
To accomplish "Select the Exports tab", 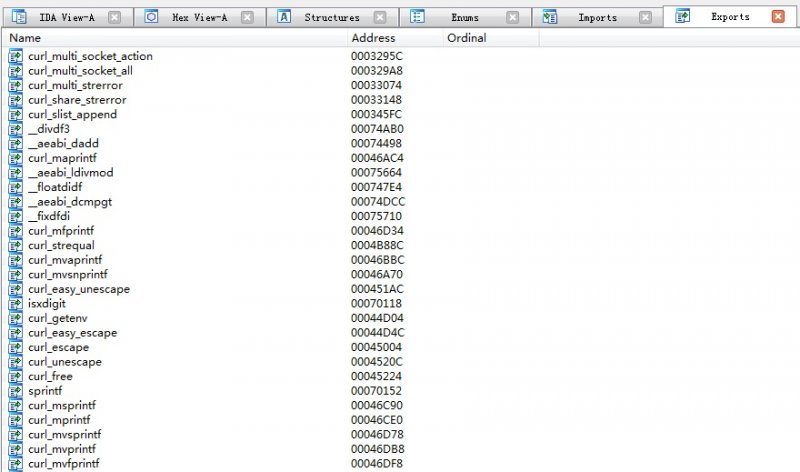I will [x=731, y=17].
